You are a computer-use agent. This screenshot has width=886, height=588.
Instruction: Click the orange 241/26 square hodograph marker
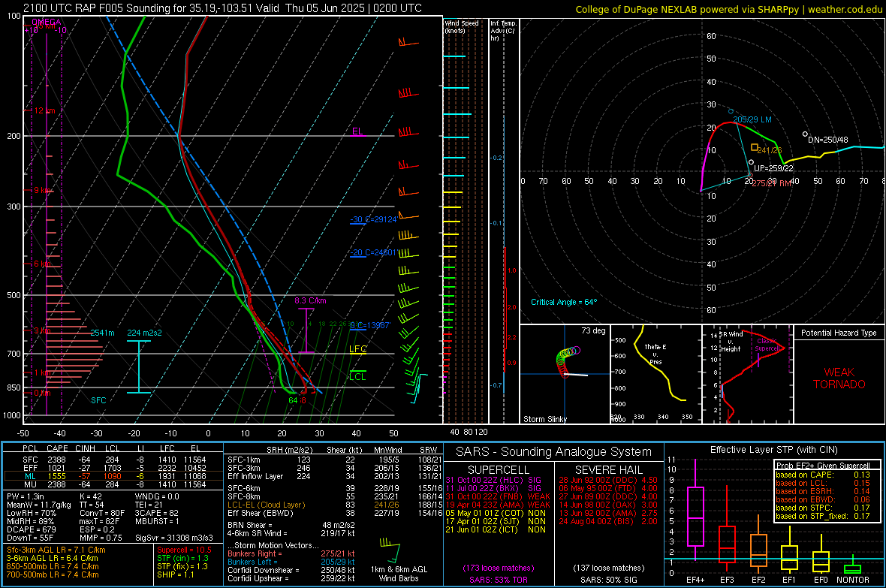[x=755, y=147]
